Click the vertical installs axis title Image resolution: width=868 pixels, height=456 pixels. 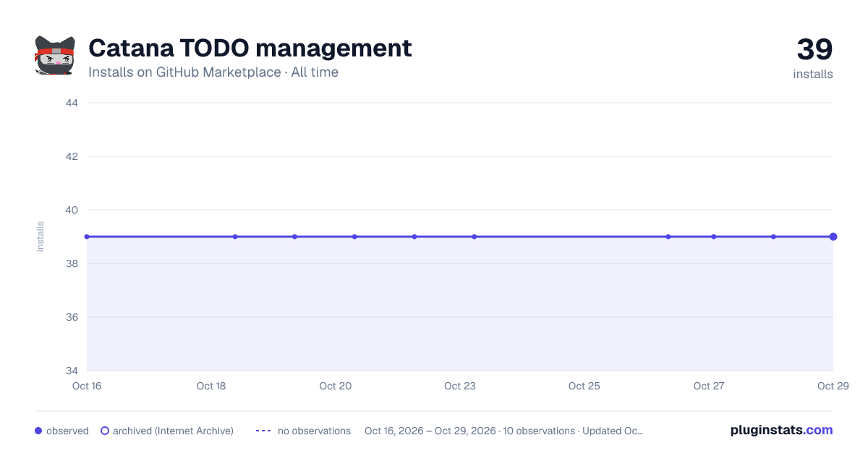41,237
